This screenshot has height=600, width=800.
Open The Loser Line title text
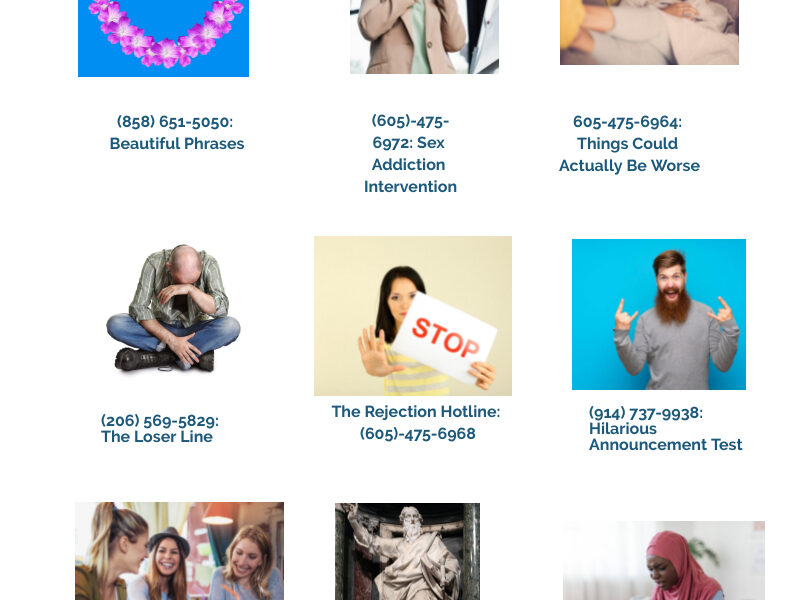tap(157, 437)
